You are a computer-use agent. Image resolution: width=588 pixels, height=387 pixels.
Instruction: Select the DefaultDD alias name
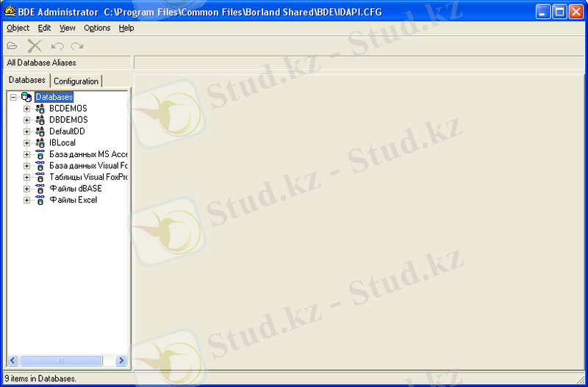pos(67,131)
